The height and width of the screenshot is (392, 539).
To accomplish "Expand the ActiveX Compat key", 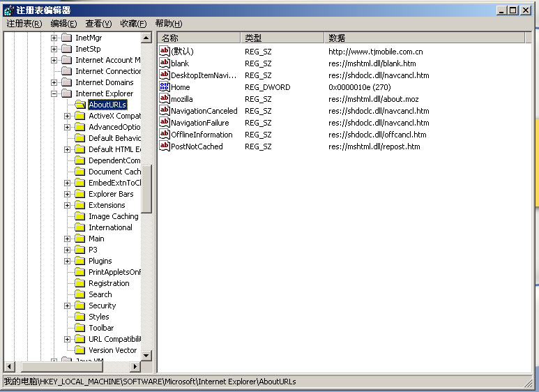I will tap(68, 116).
